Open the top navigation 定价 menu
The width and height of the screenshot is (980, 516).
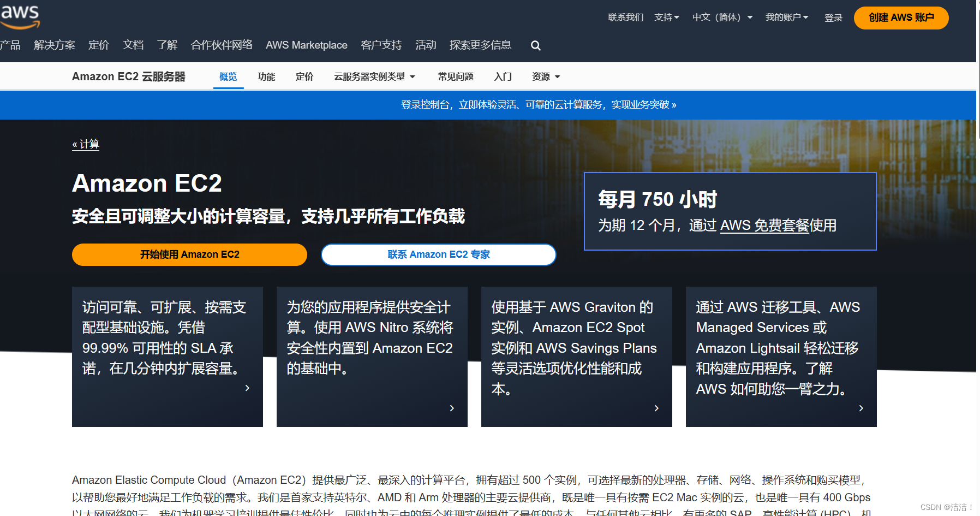(99, 45)
